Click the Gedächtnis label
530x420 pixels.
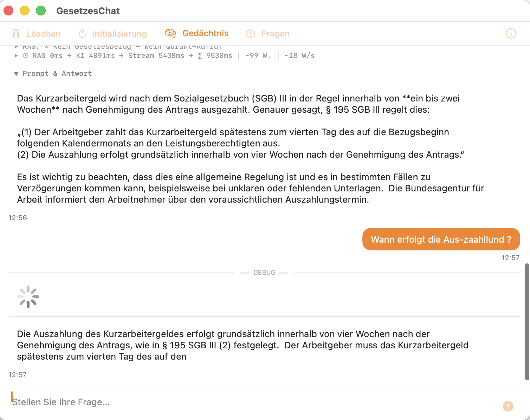coord(205,33)
